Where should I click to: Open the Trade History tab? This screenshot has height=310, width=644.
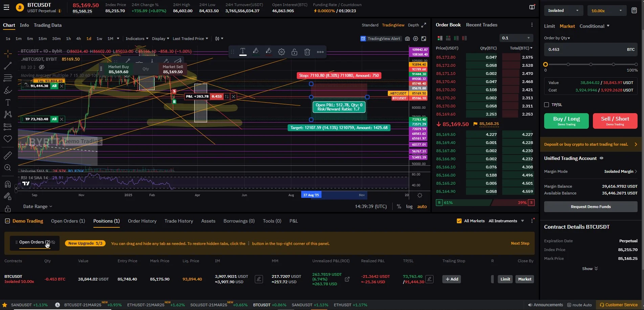pyautogui.click(x=179, y=221)
